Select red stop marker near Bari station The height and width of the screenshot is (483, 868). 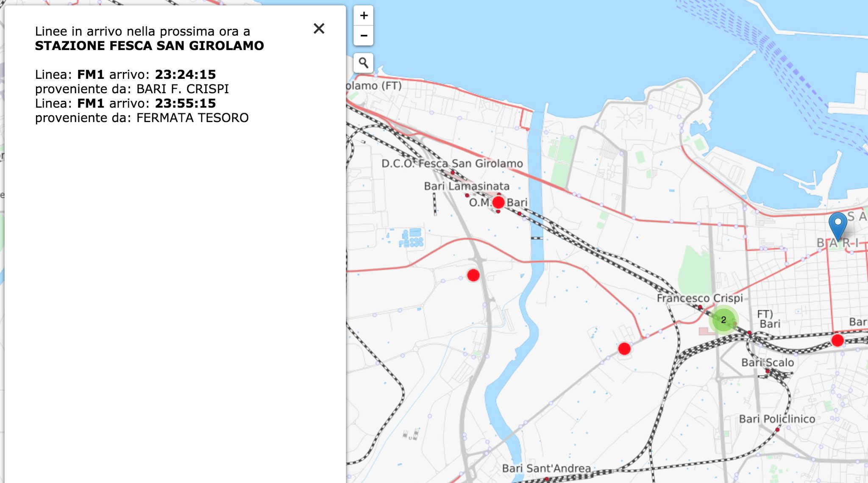tap(837, 340)
